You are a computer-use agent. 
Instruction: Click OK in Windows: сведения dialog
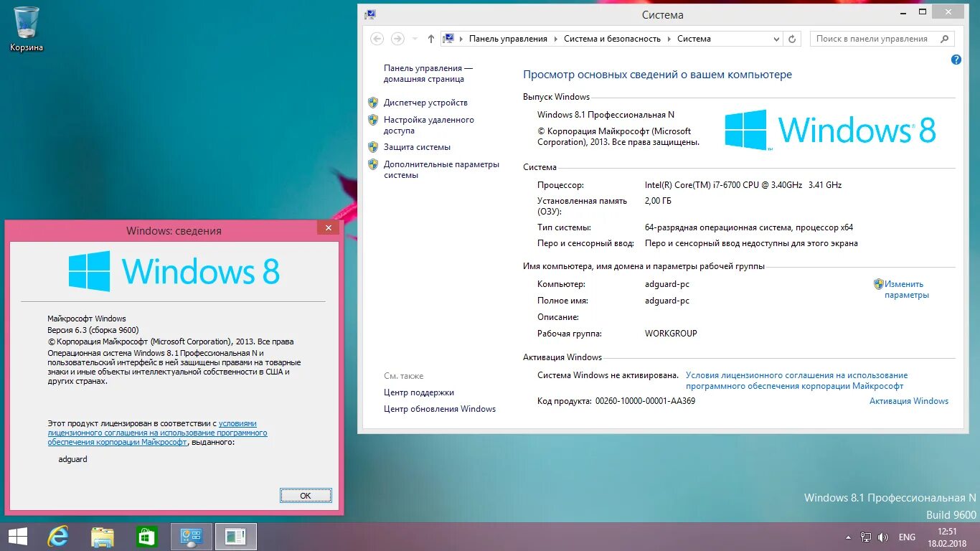[x=306, y=495]
